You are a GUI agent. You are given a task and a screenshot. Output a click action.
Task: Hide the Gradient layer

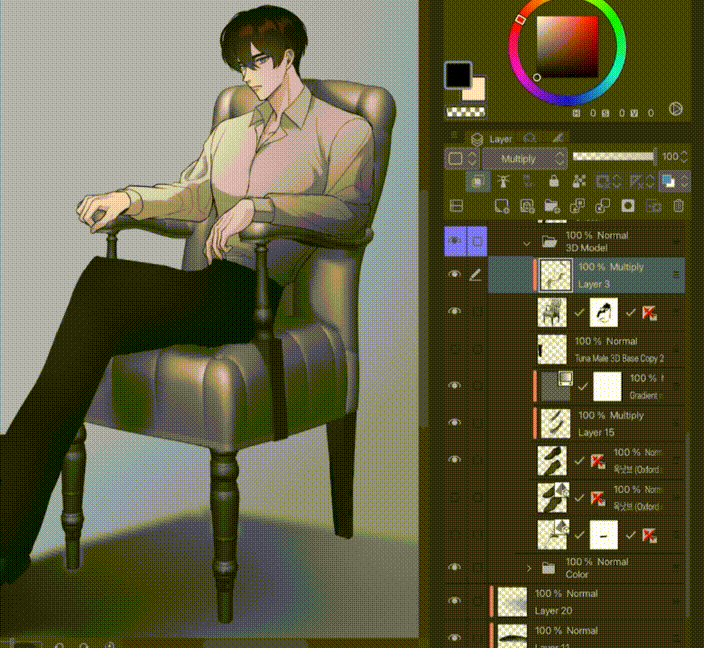(454, 385)
